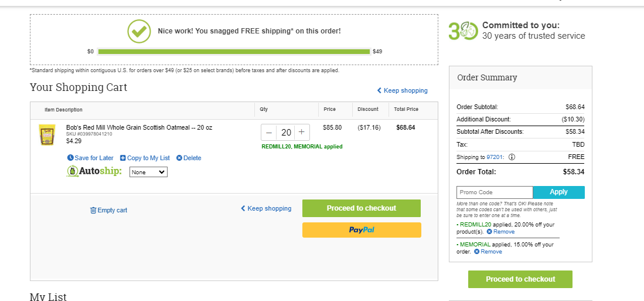Click Keep shopping link above cart table
644x301 pixels.
[403, 90]
